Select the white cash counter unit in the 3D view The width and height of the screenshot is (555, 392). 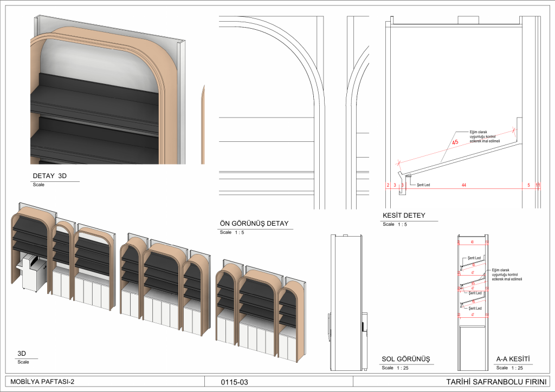[31, 273]
